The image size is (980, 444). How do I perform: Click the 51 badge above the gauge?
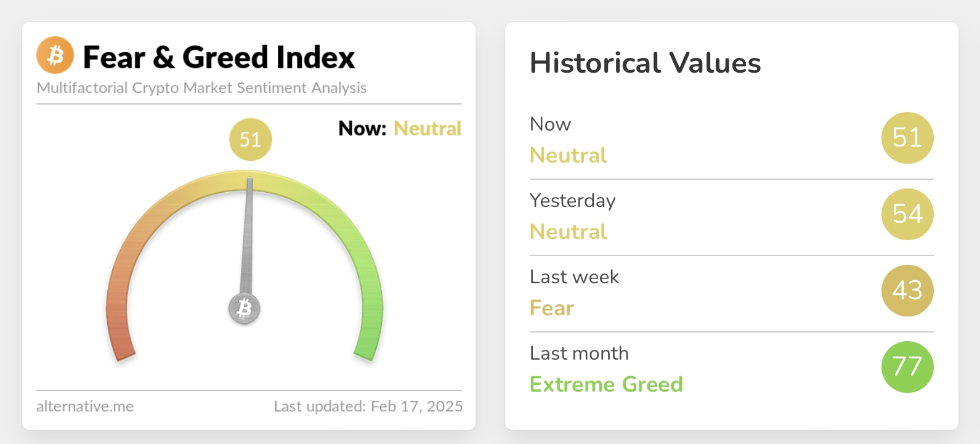pyautogui.click(x=250, y=139)
